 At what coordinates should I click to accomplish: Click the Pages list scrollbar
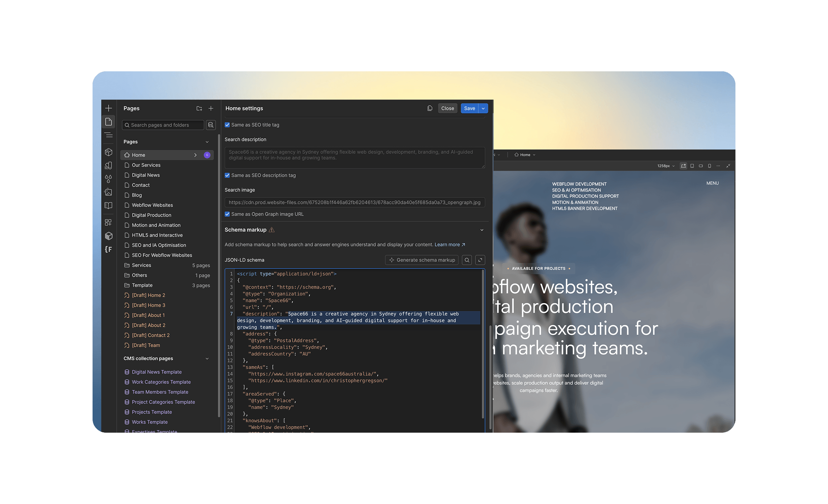pyautogui.click(x=219, y=276)
